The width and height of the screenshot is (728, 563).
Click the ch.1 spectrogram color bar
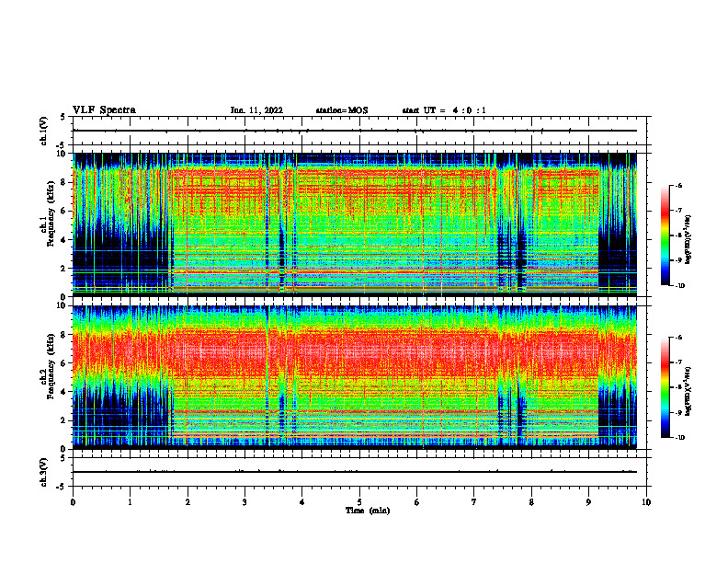665,236
